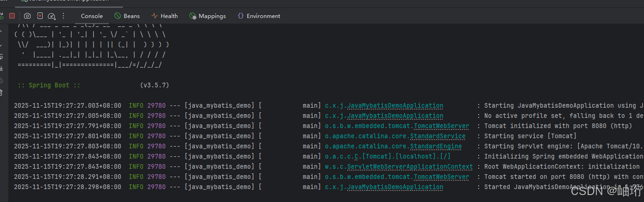Viewport: 644px width, 202px height.
Task: Click timestamp '2025-11-15T19:27:27.801+08:00'
Action: pyautogui.click(x=68, y=136)
